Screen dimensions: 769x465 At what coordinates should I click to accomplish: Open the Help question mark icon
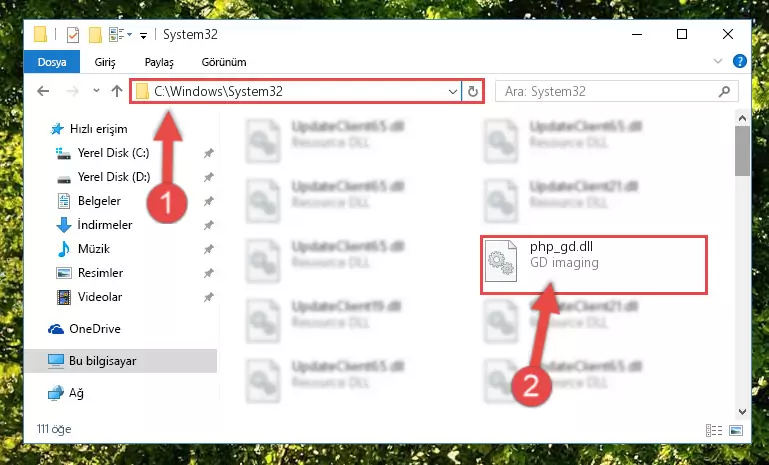coord(740,61)
